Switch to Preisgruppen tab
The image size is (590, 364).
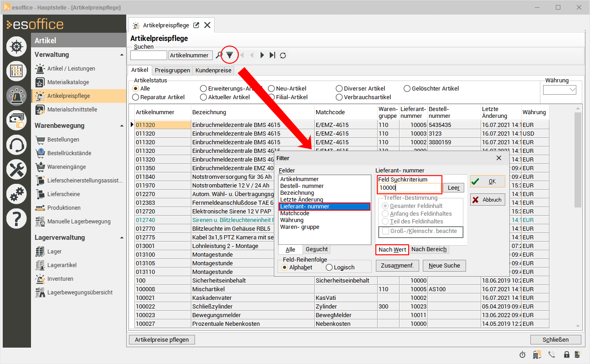pyautogui.click(x=172, y=71)
